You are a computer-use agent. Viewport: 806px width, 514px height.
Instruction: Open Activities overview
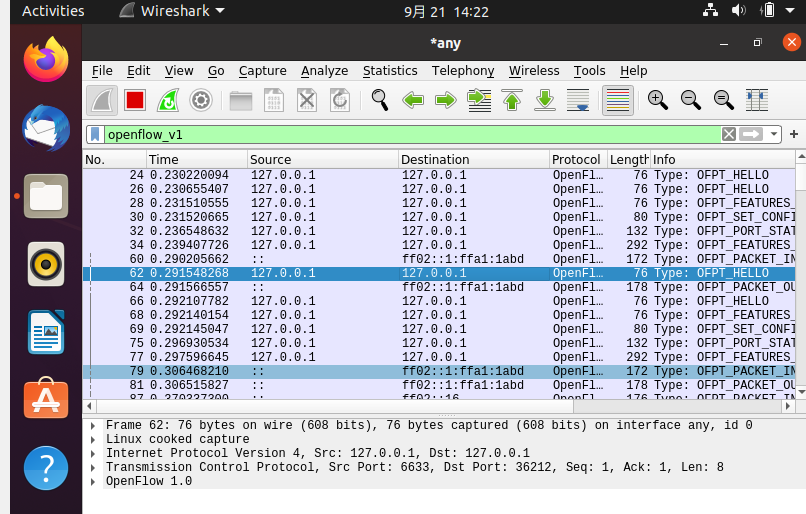tap(53, 11)
